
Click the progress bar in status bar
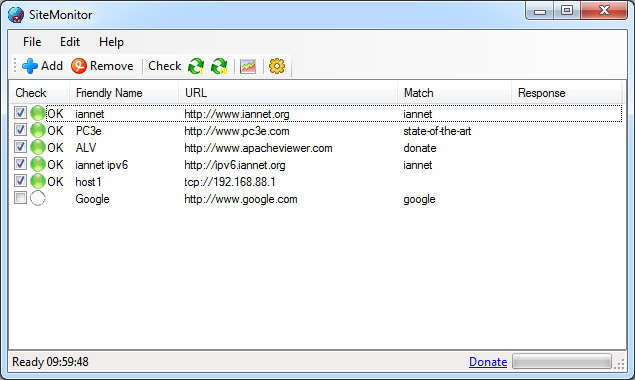coord(562,361)
